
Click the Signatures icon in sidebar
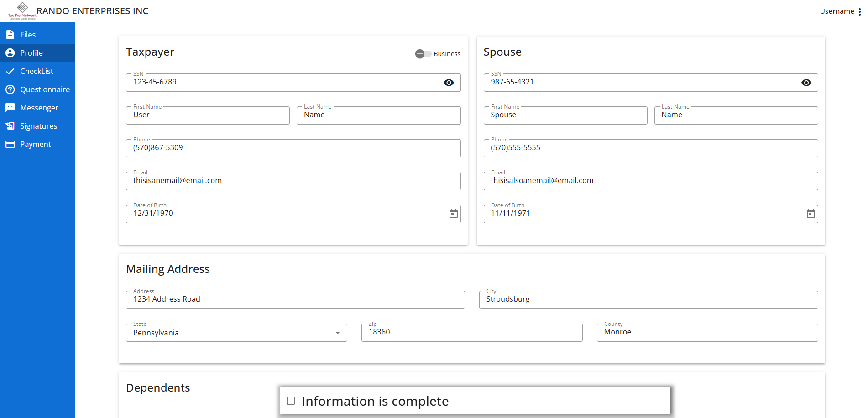point(10,126)
